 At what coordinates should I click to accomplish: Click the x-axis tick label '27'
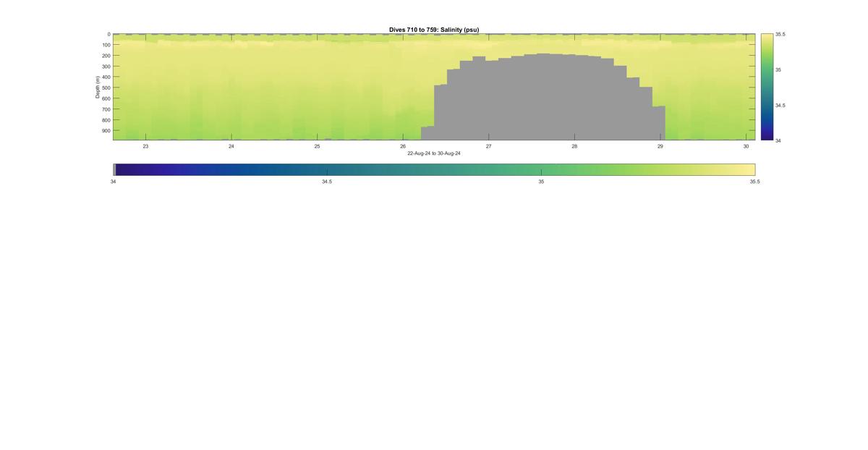point(488,146)
